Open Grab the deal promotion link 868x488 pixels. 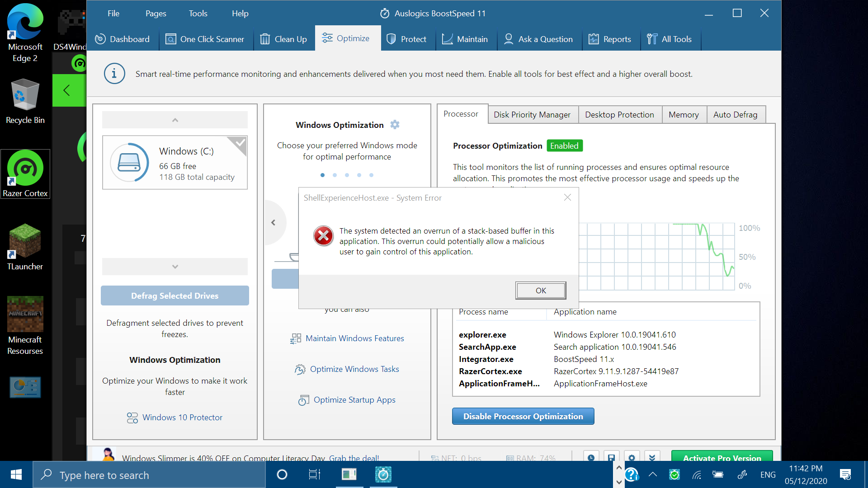click(354, 458)
